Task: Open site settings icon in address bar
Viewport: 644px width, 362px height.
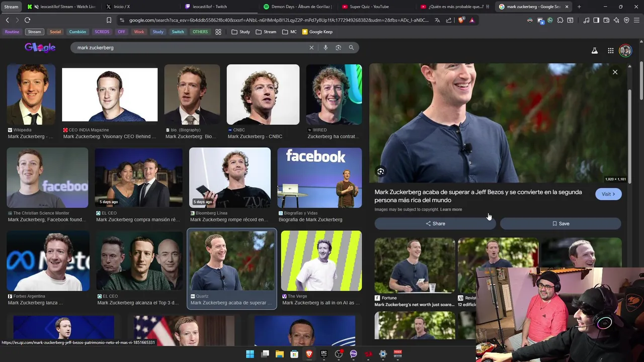Action: 122,20
